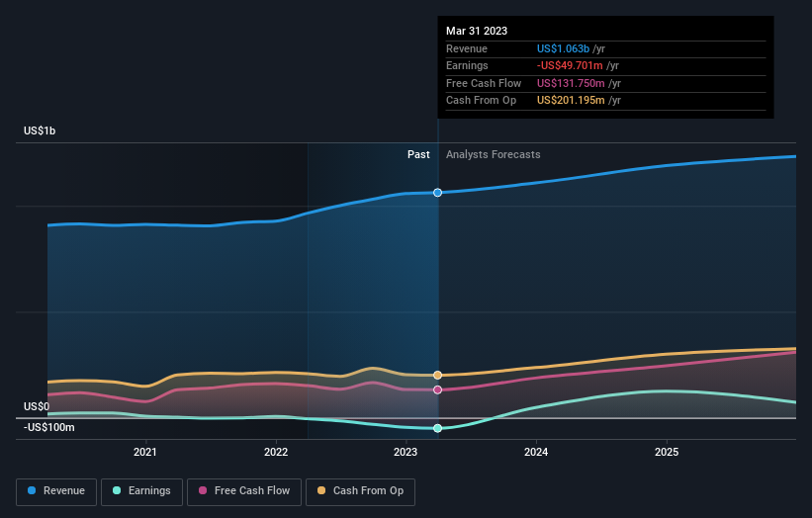Click the Cash From Op label in the tooltip
Image resolution: width=812 pixels, height=518 pixels.
(481, 101)
